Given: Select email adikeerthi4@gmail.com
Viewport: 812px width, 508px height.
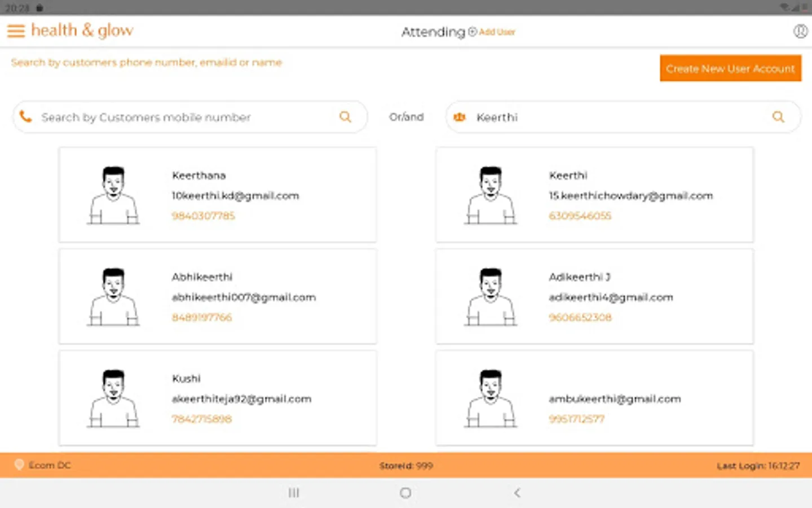Looking at the screenshot, I should 611,297.
